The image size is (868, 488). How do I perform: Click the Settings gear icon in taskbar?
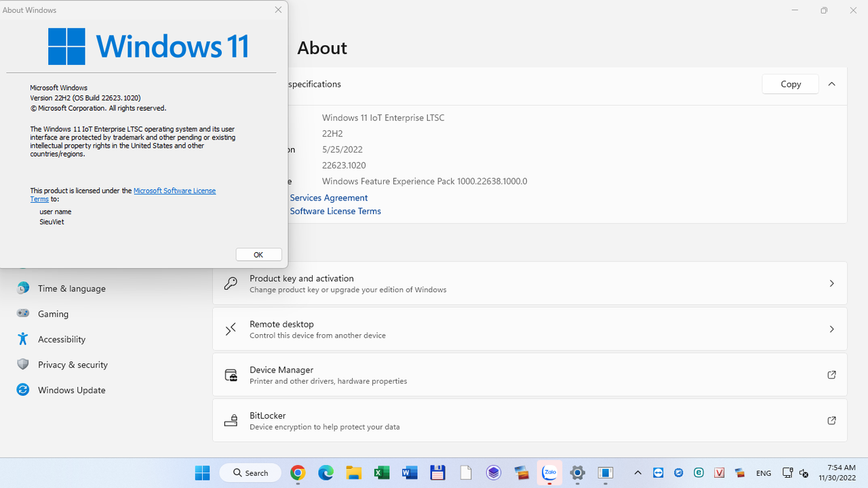pyautogui.click(x=578, y=472)
